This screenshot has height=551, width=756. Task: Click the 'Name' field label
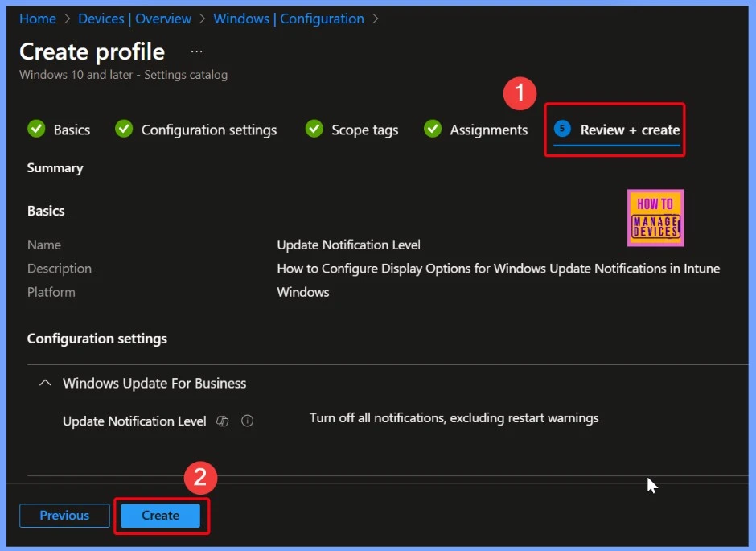[44, 245]
